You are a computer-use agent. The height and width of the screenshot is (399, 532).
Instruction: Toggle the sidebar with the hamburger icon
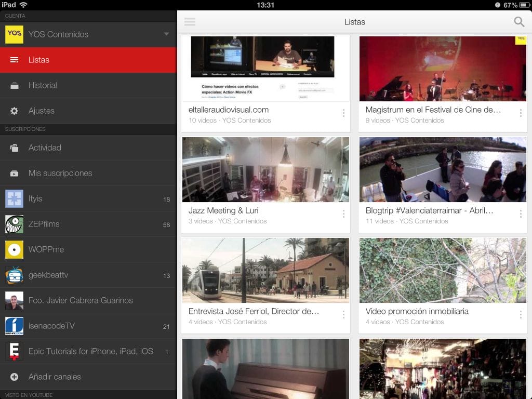pos(190,22)
